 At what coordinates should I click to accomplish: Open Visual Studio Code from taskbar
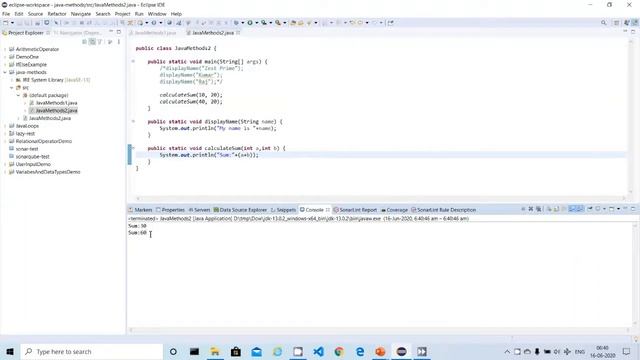pyautogui.click(x=318, y=351)
